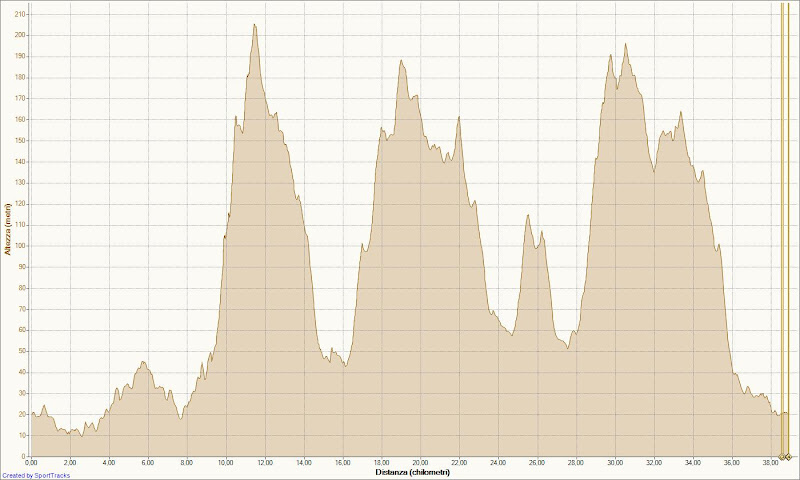This screenshot has width=800, height=480.
Task: Open the Created by SportTracks link
Action: 36,475
